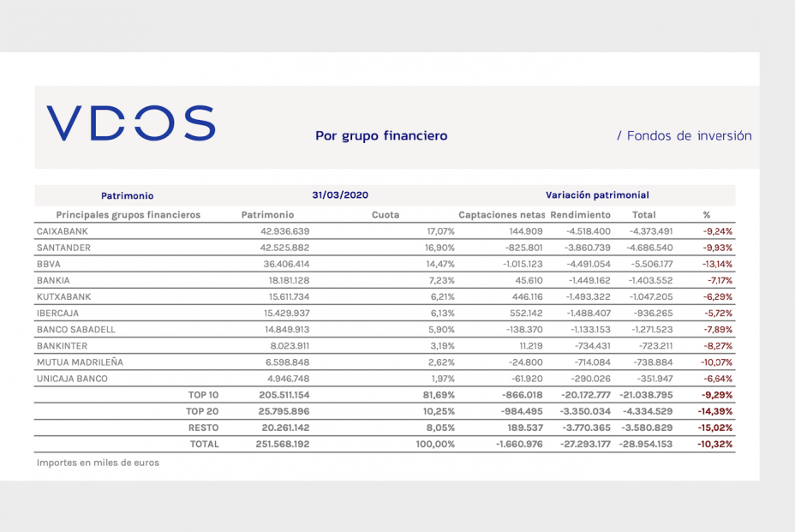The image size is (795, 532).
Task: Click the MUTUA MADRILEÑA row name
Action: (80, 362)
